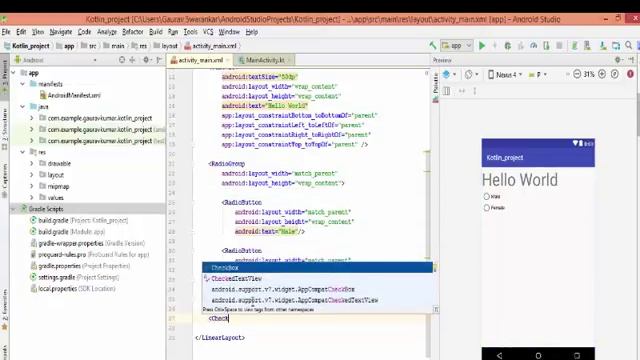Image resolution: width=640 pixels, height=360 pixels.
Task: Open the Build menu
Action: click(156, 32)
